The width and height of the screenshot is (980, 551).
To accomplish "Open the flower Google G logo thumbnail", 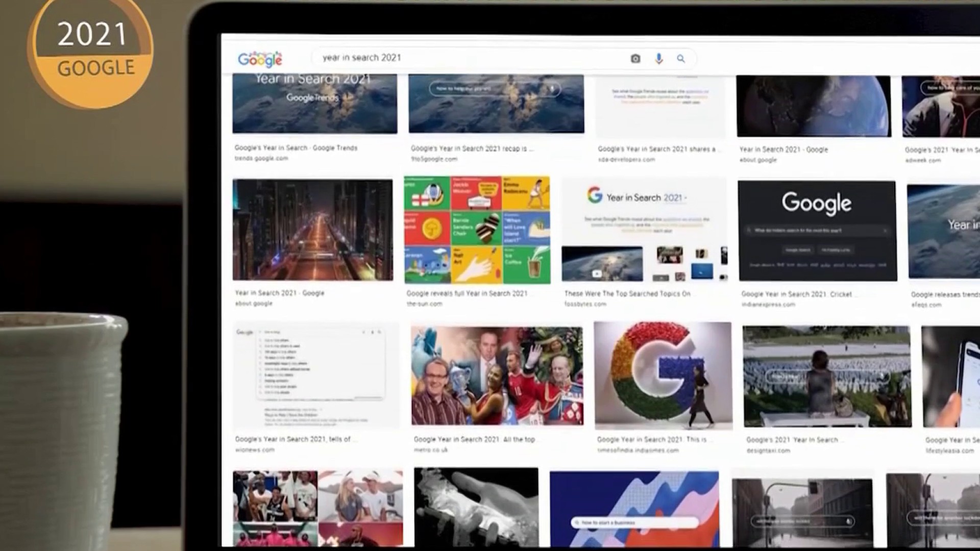I will tap(663, 375).
